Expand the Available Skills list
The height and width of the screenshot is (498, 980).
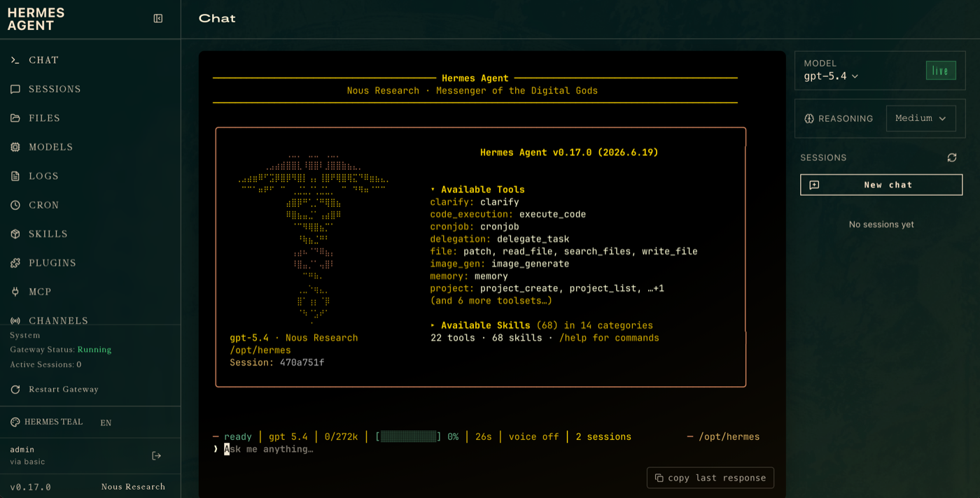[x=542, y=325]
